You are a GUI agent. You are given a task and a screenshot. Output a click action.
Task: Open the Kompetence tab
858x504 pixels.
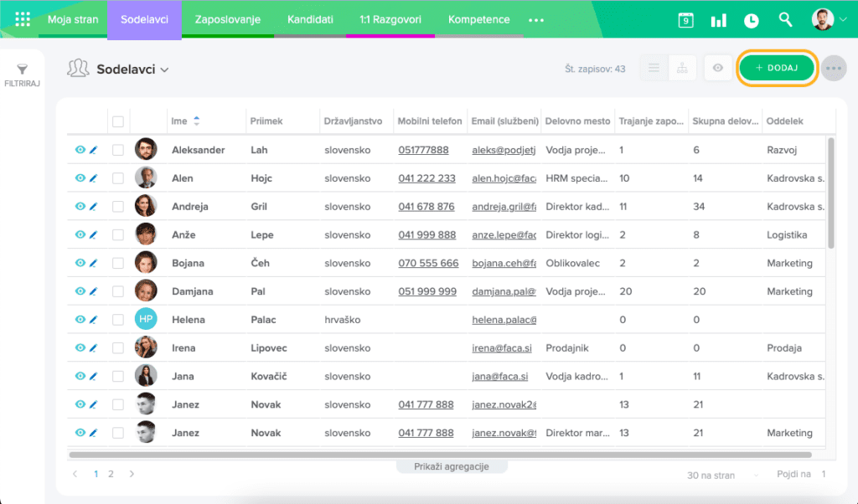[x=478, y=19]
